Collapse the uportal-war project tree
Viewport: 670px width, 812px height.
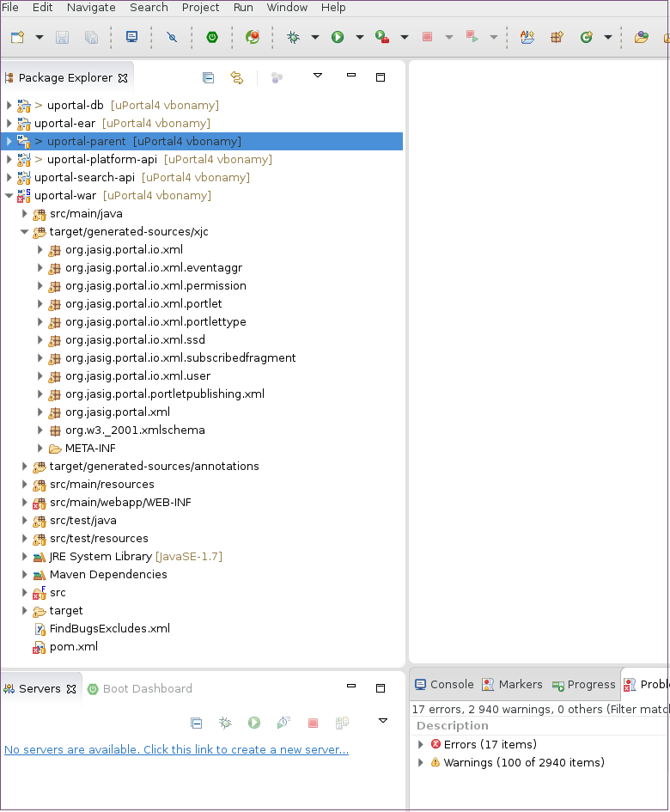click(x=9, y=196)
